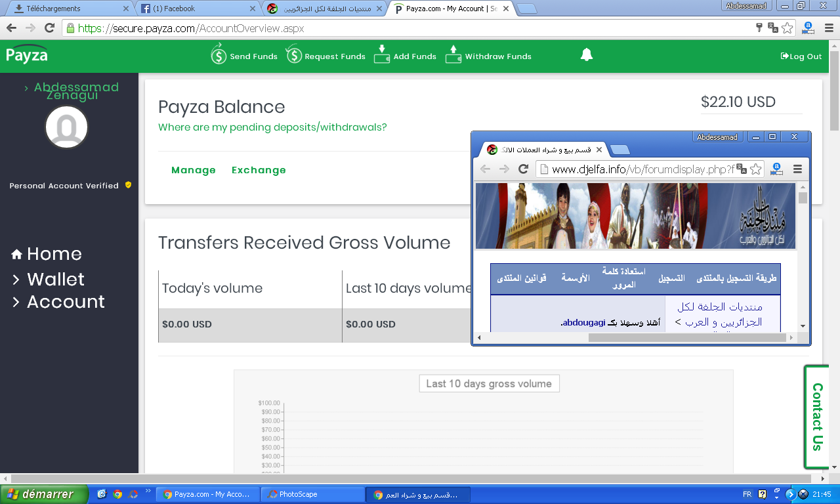Reload the djelfa.info forum window
Image resolution: width=840 pixels, height=504 pixels.
pos(523,169)
